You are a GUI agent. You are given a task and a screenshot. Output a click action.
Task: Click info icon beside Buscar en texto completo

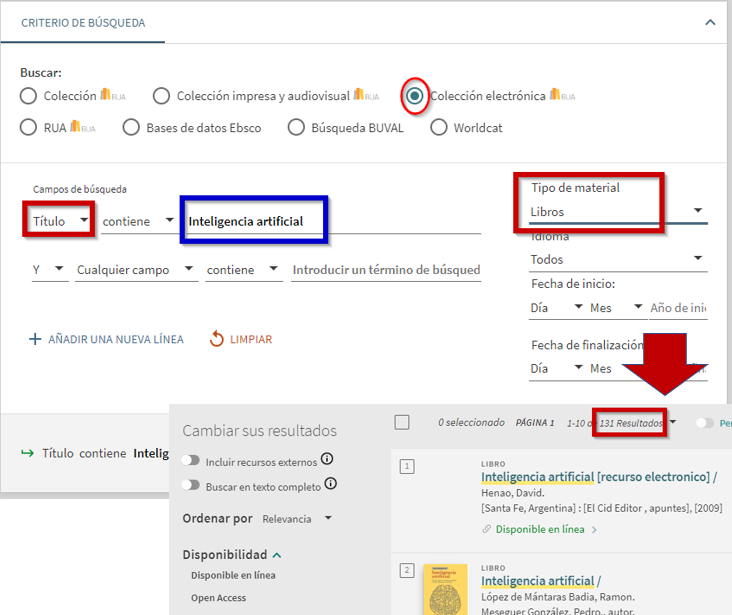331,485
